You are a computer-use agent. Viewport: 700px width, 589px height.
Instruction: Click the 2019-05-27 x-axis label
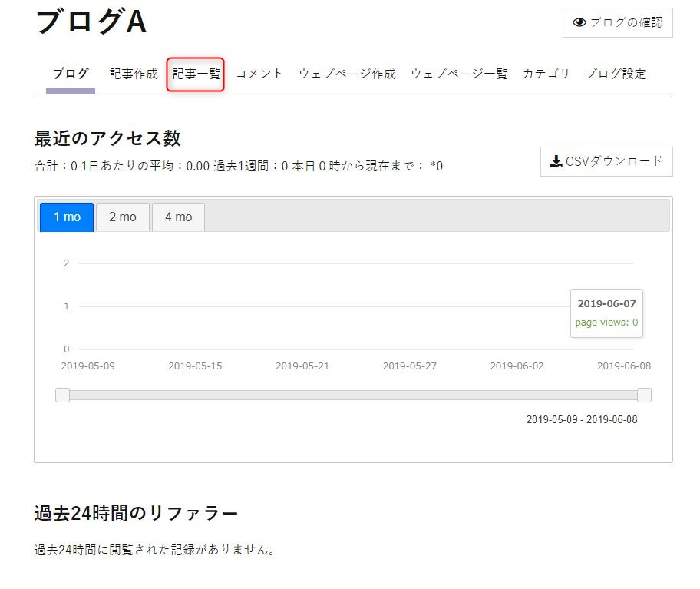[410, 366]
